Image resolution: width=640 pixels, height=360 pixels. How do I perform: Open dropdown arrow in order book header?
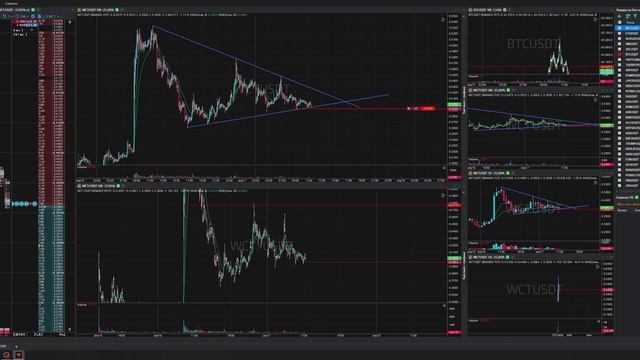pos(38,10)
